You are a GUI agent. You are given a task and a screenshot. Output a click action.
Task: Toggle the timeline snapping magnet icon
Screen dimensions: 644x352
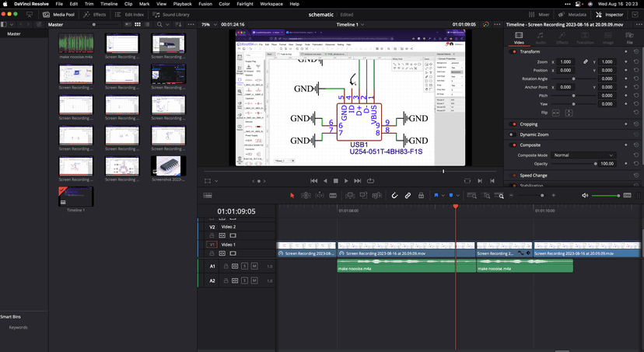point(394,196)
